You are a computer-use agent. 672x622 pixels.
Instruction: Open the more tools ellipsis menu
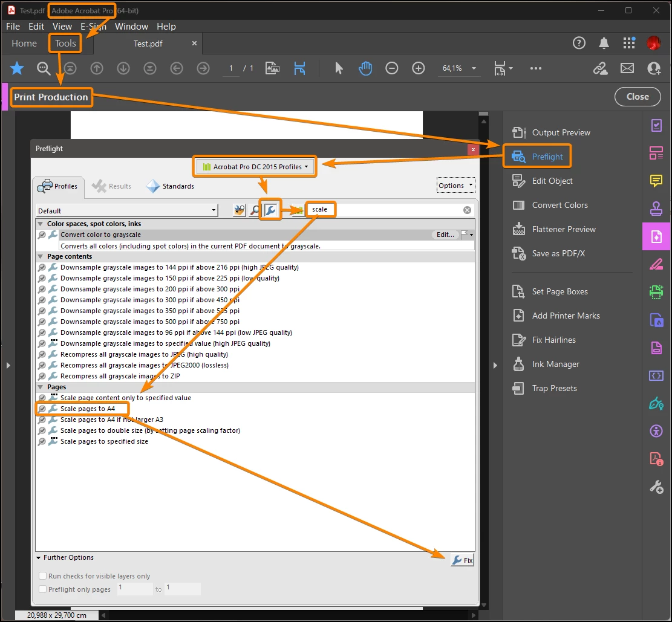click(x=536, y=68)
